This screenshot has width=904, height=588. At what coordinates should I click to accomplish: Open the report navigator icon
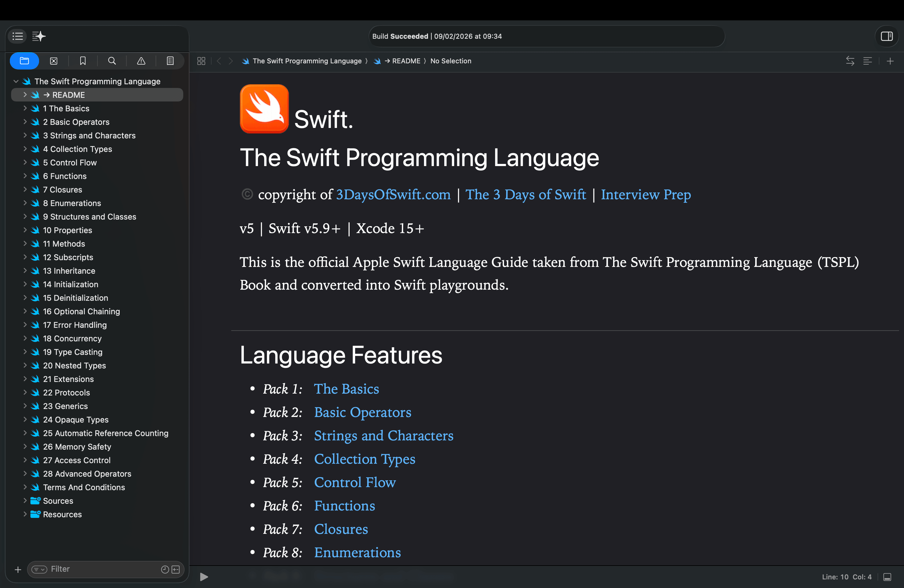[170, 61]
